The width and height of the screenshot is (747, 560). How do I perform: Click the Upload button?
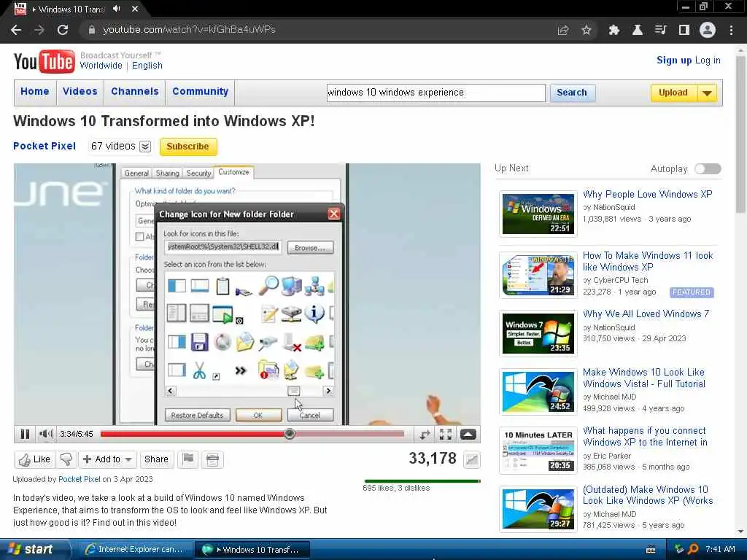(673, 93)
